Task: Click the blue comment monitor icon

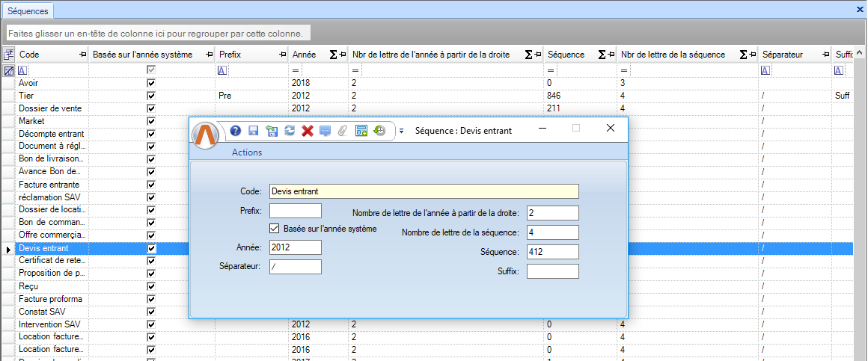Action: (325, 131)
